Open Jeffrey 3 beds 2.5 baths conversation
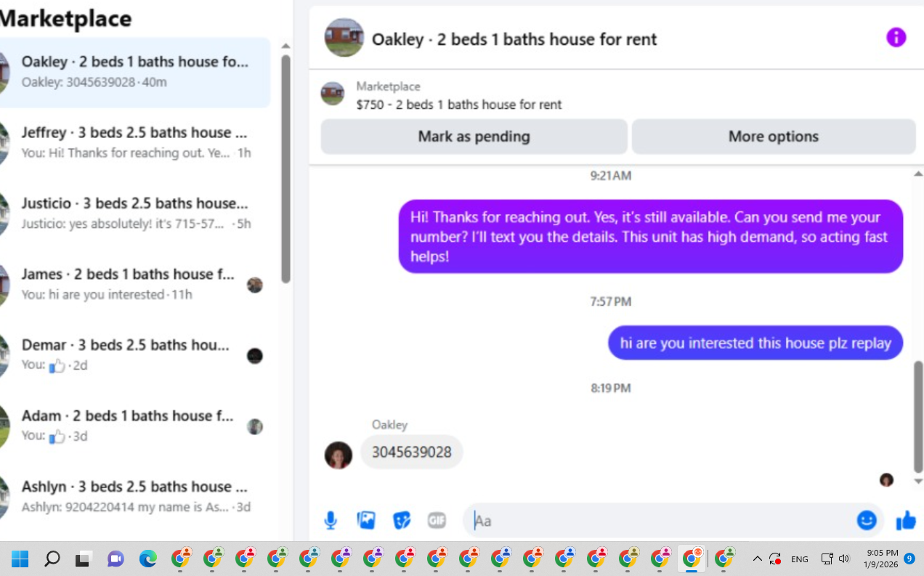 [x=135, y=142]
